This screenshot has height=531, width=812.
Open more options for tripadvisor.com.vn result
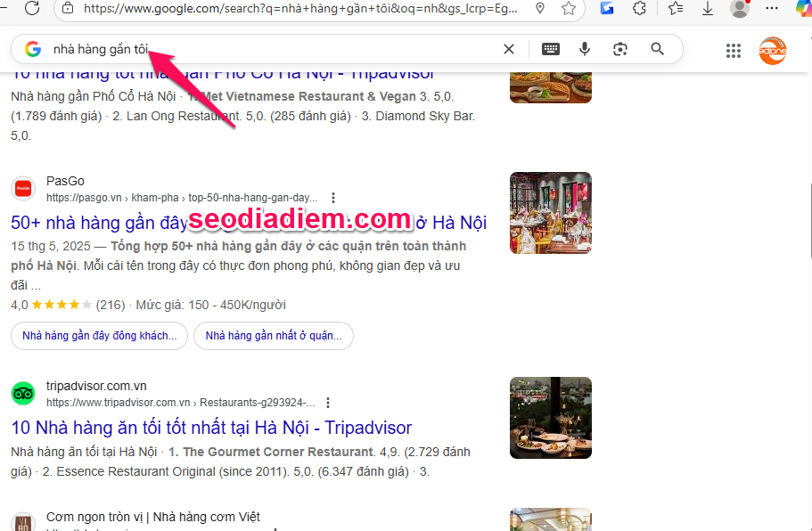329,403
